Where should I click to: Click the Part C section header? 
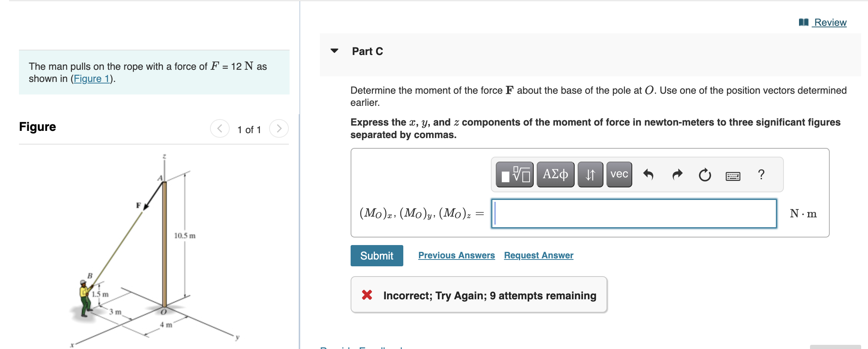(367, 51)
